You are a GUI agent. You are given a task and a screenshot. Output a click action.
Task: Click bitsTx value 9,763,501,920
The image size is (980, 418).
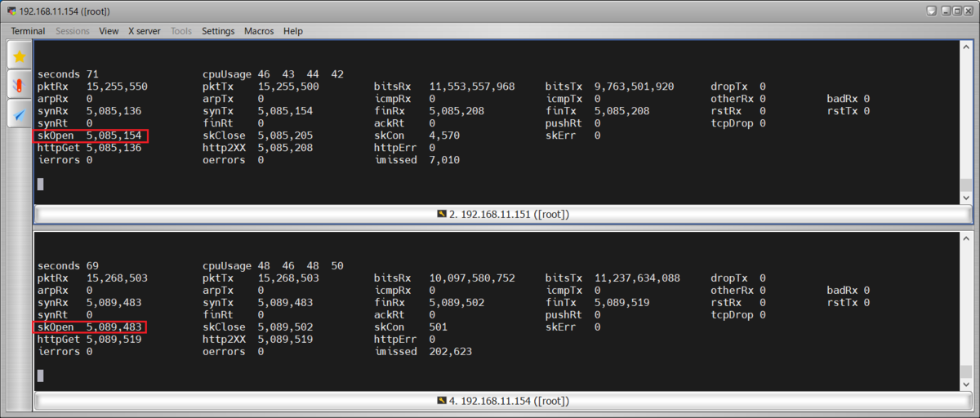tap(635, 87)
